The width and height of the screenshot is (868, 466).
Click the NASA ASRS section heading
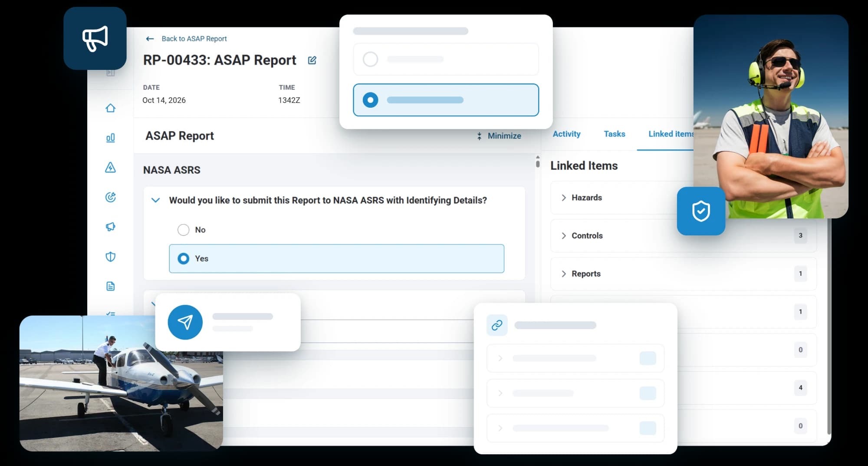172,170
